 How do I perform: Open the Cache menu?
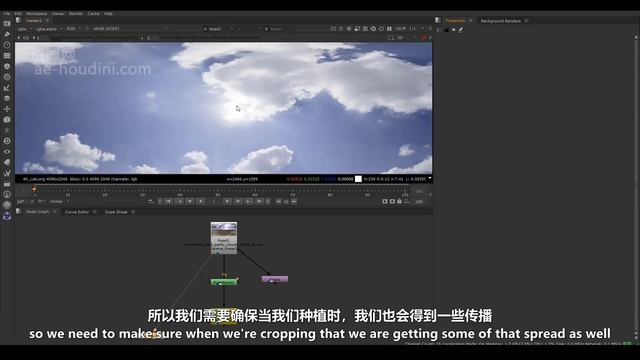93,13
